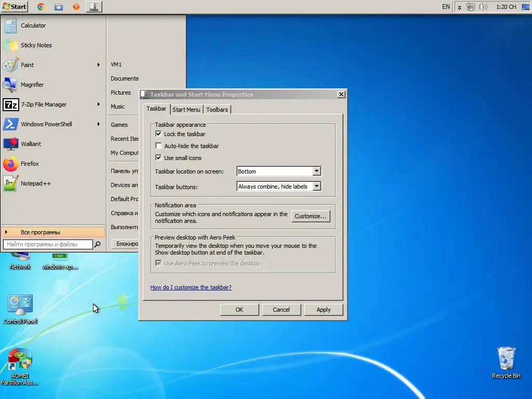Viewport: 532px width, 399px height.
Task: Select the Taskbar tab
Action: tap(156, 109)
